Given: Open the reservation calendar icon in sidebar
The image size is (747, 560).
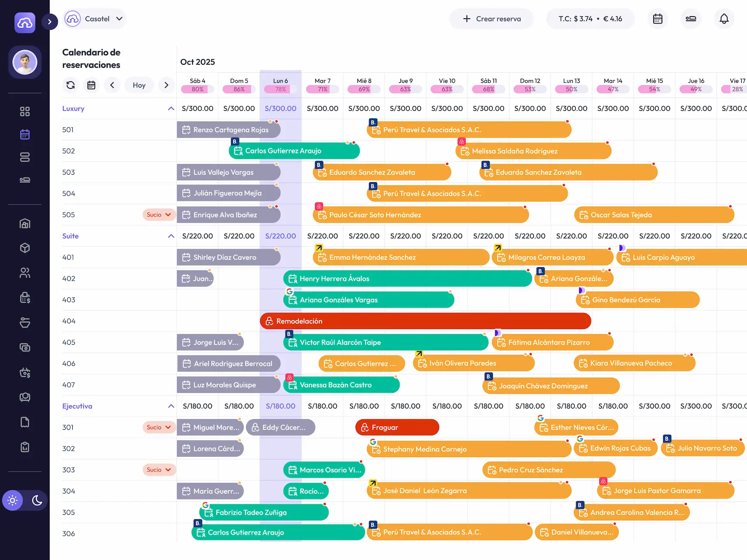Looking at the screenshot, I should (x=25, y=134).
